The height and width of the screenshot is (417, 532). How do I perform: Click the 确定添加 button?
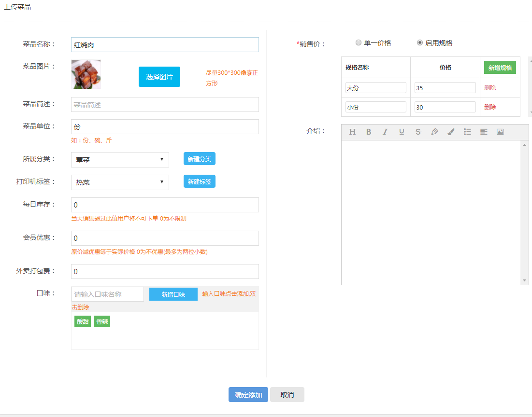pyautogui.click(x=248, y=395)
